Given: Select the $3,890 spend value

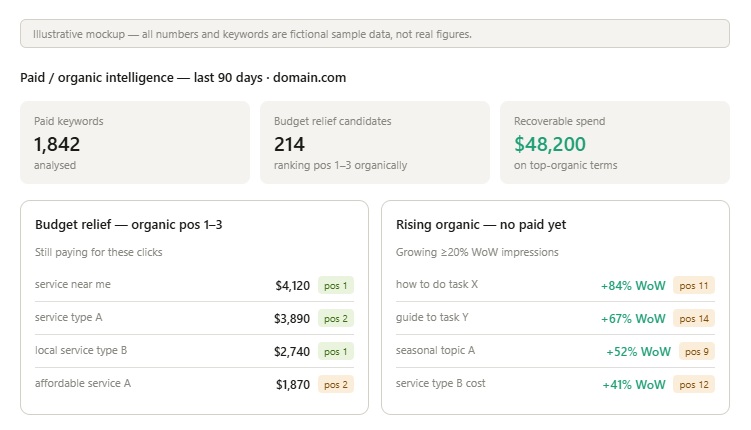Looking at the screenshot, I should 292,319.
